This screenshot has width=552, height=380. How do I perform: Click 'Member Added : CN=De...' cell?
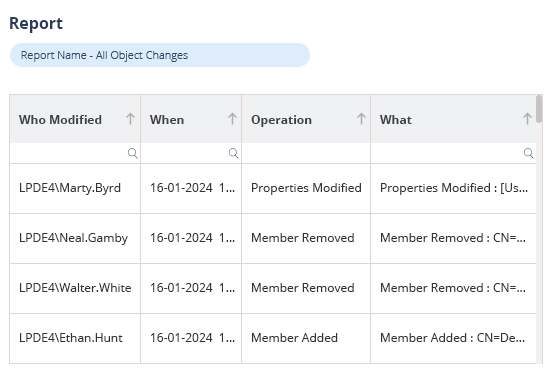[x=453, y=338]
